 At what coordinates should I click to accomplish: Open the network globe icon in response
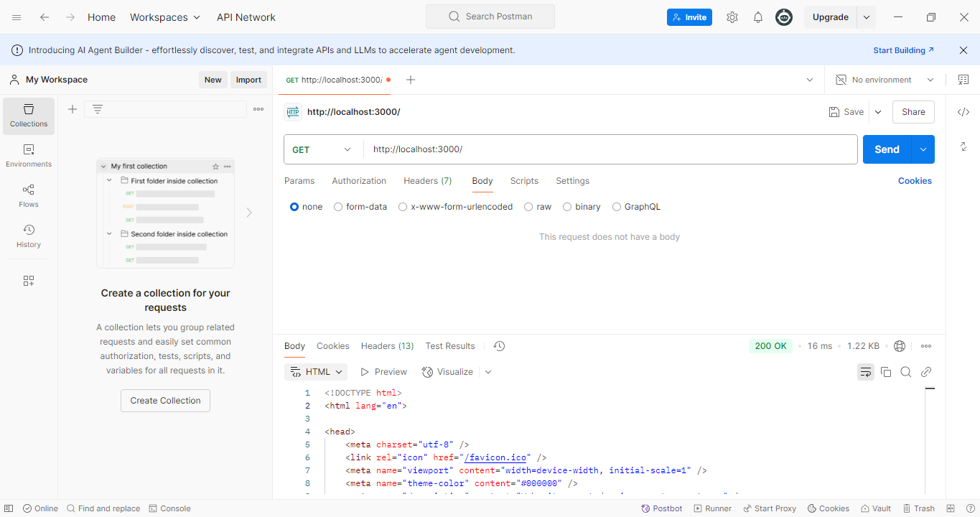pos(900,346)
